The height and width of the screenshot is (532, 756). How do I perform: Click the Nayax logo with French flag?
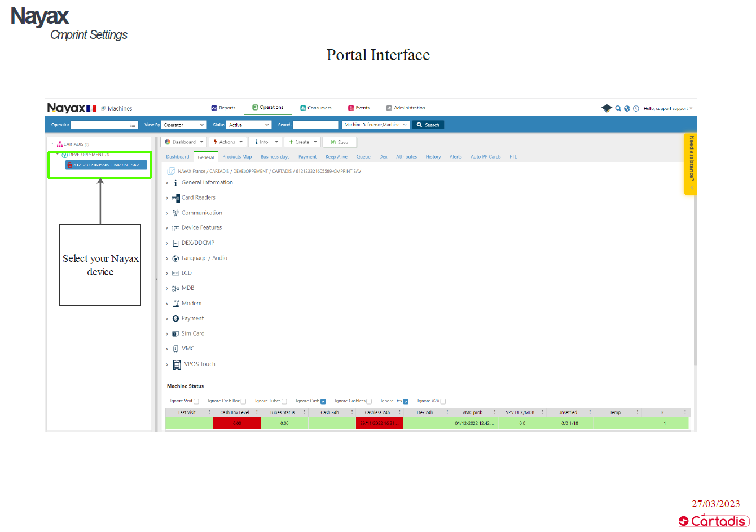(x=72, y=108)
